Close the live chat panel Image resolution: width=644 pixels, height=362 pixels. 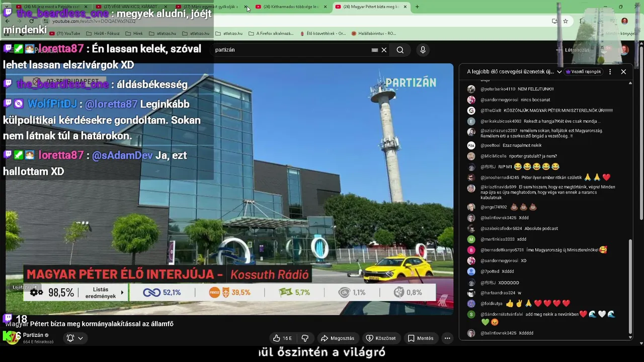click(623, 71)
